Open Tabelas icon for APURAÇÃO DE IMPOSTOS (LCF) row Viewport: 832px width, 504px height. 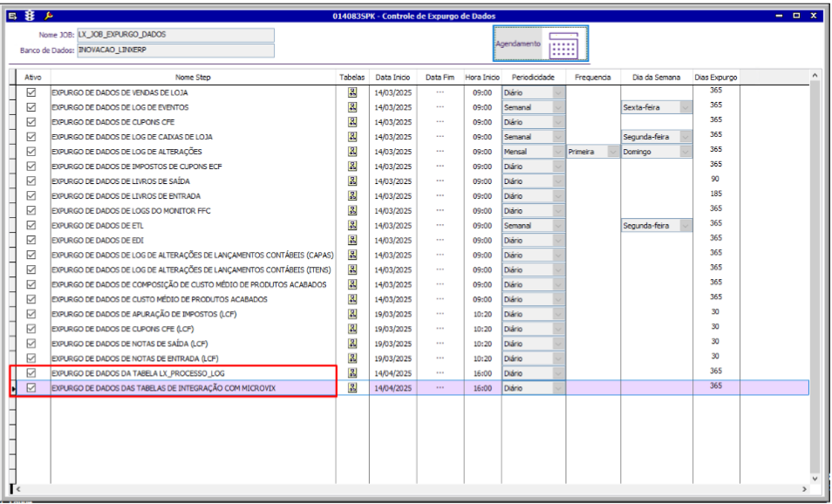click(x=352, y=314)
